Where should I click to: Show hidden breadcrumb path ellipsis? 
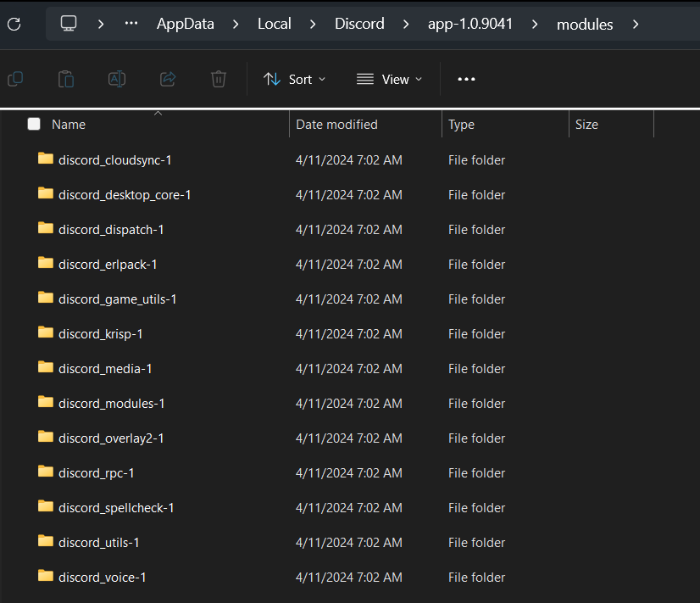pyautogui.click(x=131, y=24)
